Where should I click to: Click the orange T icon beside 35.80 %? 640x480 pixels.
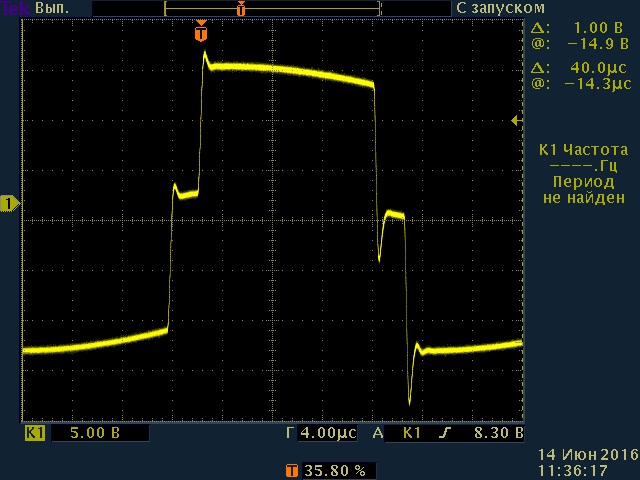coord(292,469)
